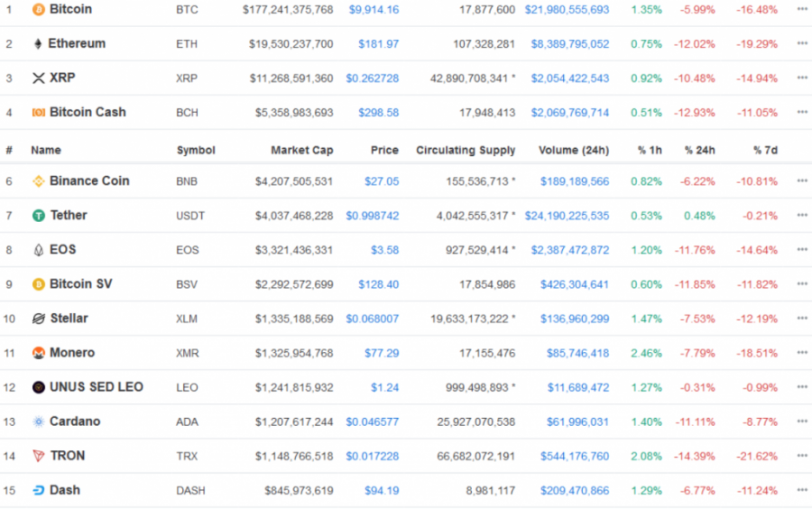Click the Tether logo icon
Image resolution: width=812 pixels, height=509 pixels.
point(38,216)
